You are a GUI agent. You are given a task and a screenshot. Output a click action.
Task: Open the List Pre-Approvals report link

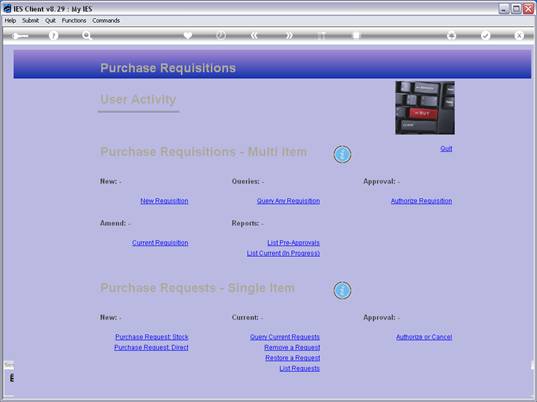(293, 243)
